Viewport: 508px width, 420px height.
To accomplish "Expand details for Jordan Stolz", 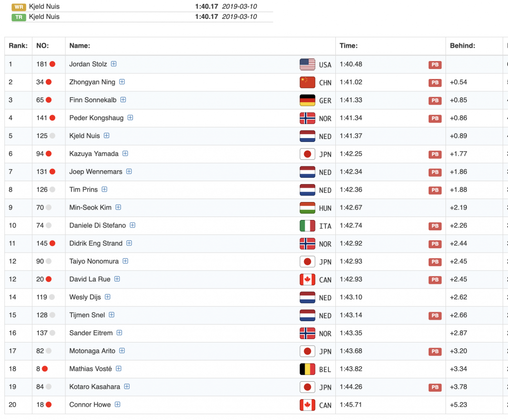I will 114,64.
